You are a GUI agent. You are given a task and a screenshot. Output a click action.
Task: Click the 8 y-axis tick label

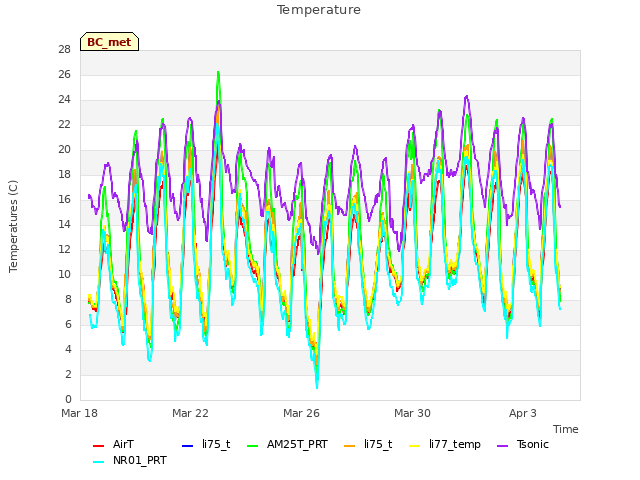(68, 300)
